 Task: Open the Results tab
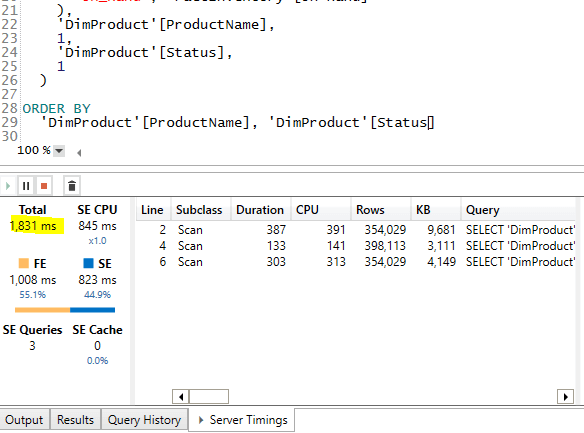(75, 420)
